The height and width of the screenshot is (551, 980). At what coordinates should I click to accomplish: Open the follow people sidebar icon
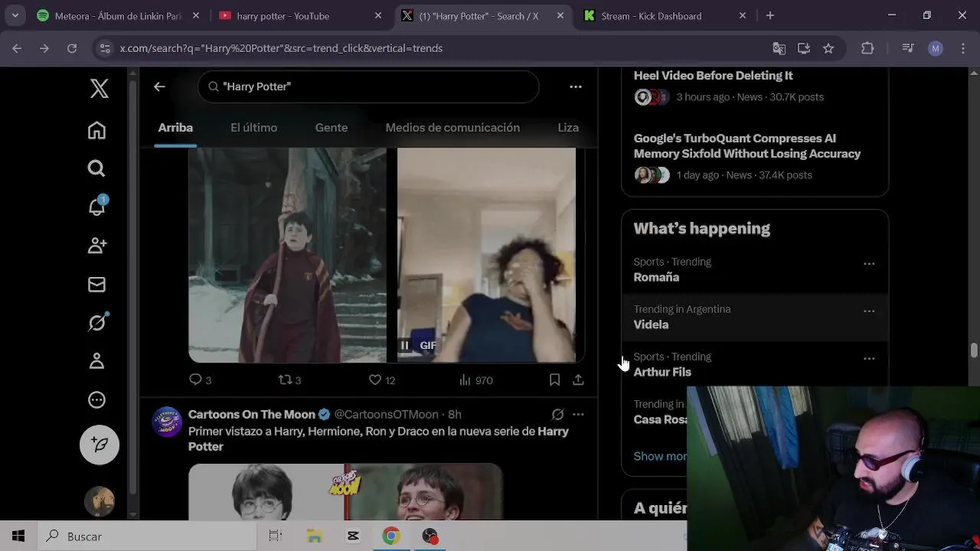point(96,246)
